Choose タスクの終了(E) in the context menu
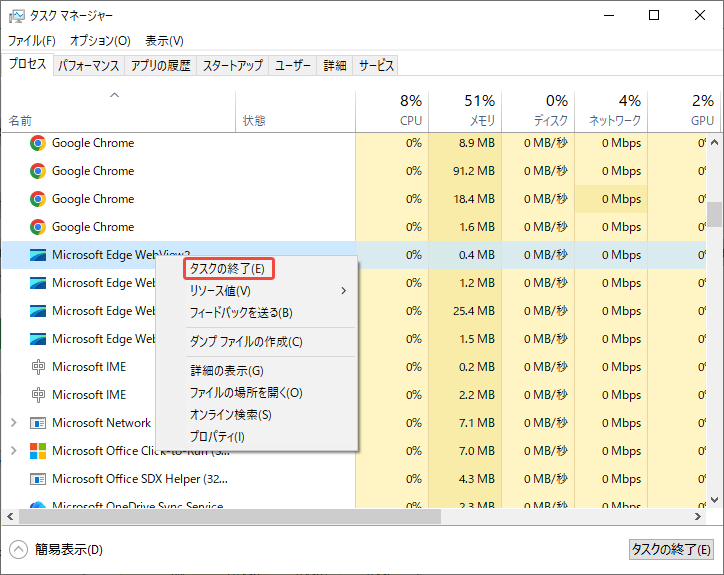 click(x=227, y=269)
